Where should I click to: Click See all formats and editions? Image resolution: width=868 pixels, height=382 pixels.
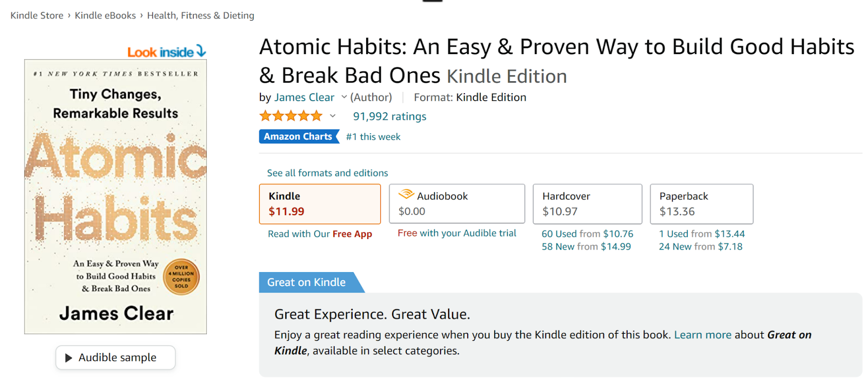coord(327,173)
